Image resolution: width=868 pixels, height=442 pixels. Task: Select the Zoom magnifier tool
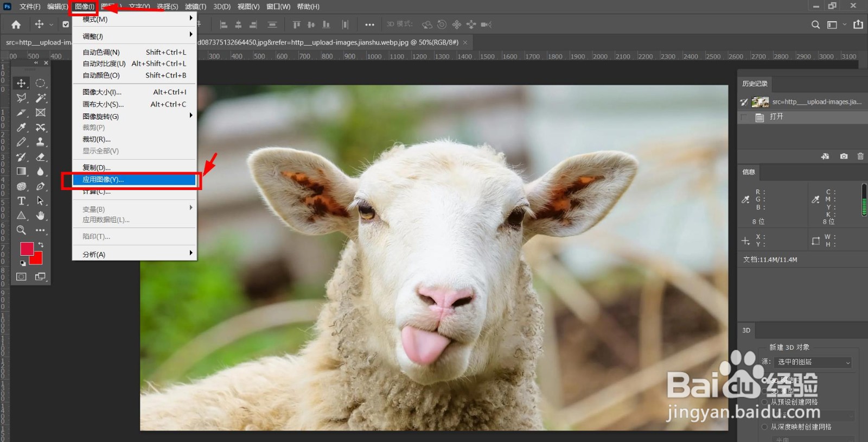[x=21, y=230]
